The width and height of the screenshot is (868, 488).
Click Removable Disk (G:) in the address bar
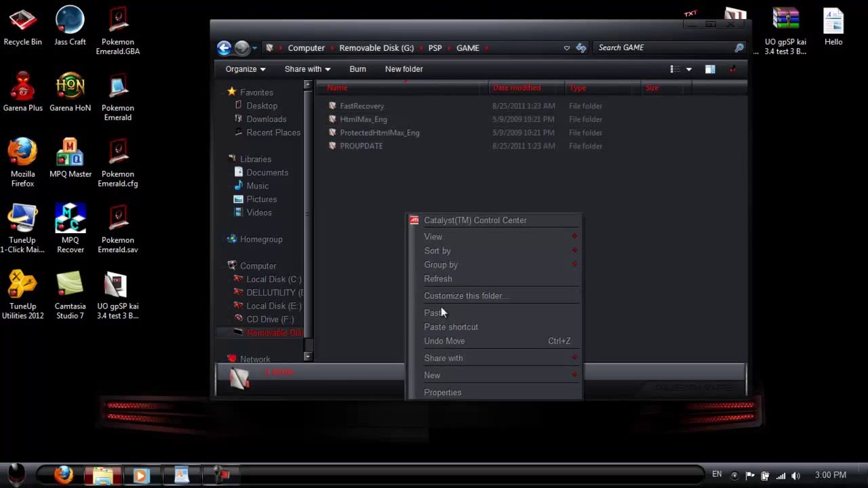coord(376,48)
